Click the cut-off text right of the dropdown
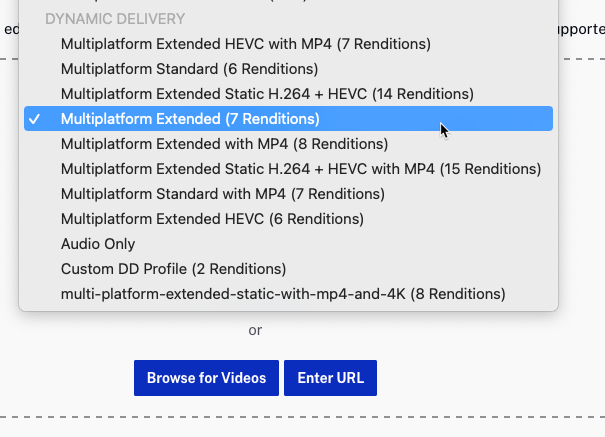Viewport: 605px width, 437px height. click(582, 29)
